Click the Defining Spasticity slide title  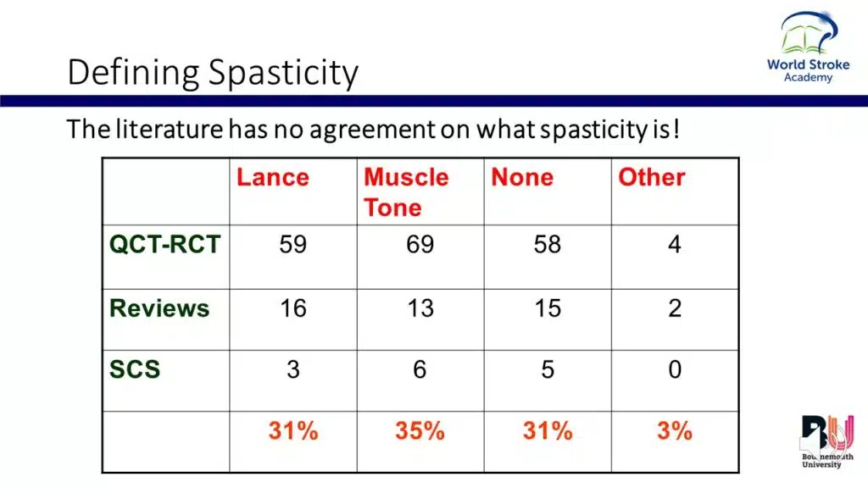coord(213,72)
